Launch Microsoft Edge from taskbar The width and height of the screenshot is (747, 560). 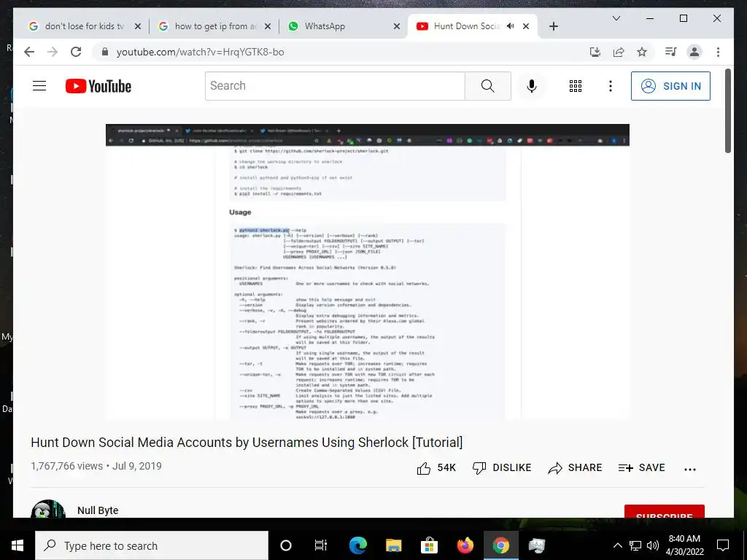(x=357, y=545)
